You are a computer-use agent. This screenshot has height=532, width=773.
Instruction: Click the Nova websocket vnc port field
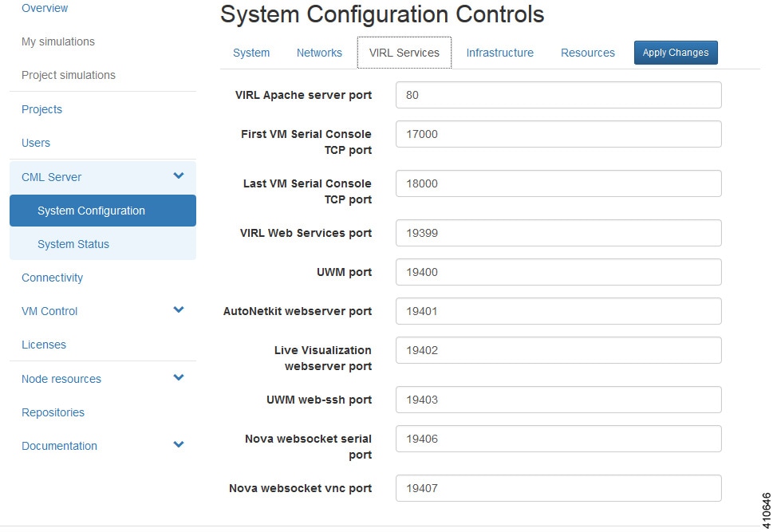point(558,488)
